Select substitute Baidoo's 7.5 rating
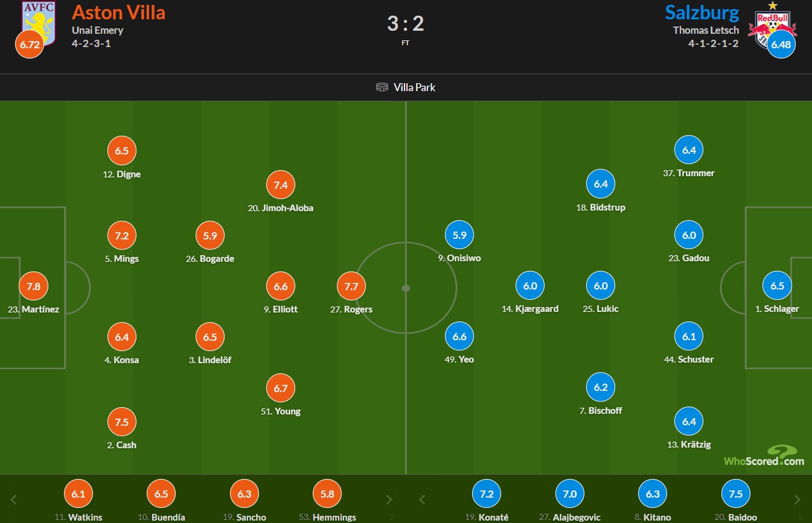Image resolution: width=812 pixels, height=523 pixels. pyautogui.click(x=735, y=493)
